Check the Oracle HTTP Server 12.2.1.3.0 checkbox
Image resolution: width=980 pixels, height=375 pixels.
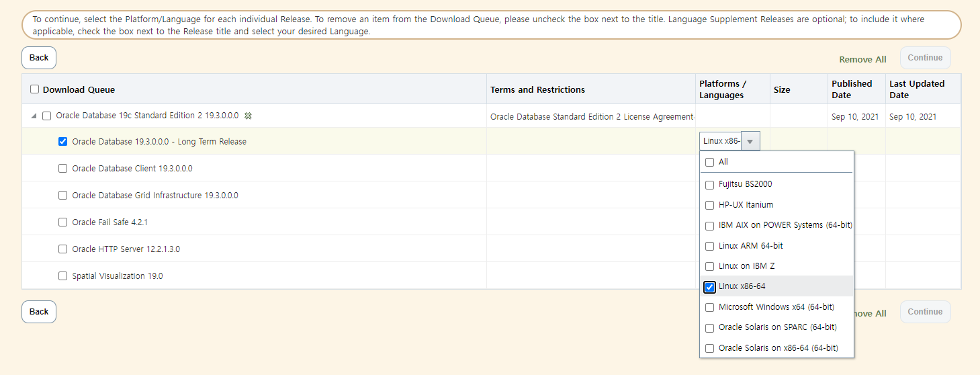63,249
